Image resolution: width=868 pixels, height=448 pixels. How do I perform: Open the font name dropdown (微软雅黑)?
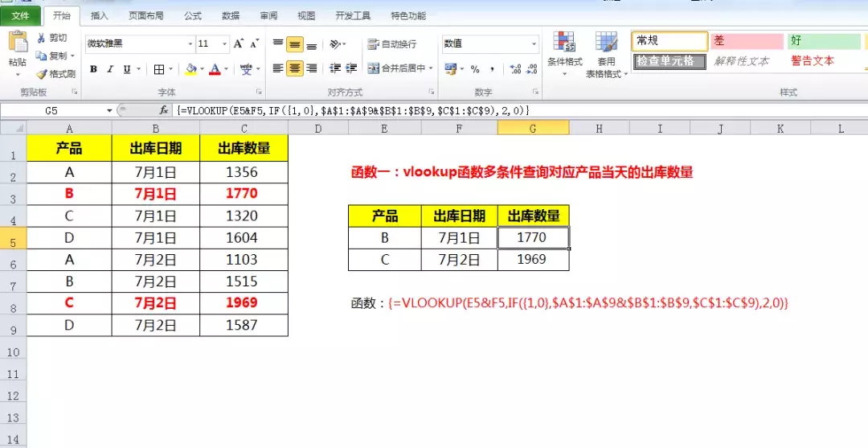tap(190, 44)
